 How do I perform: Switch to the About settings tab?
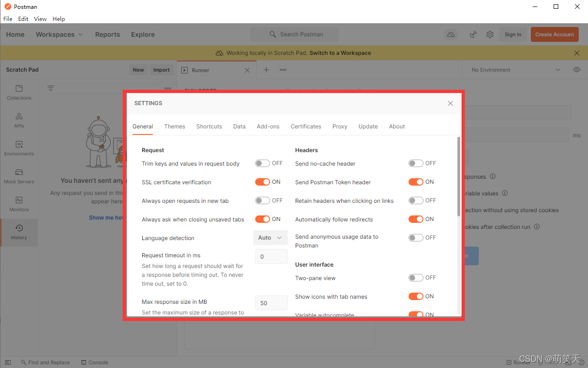click(397, 127)
